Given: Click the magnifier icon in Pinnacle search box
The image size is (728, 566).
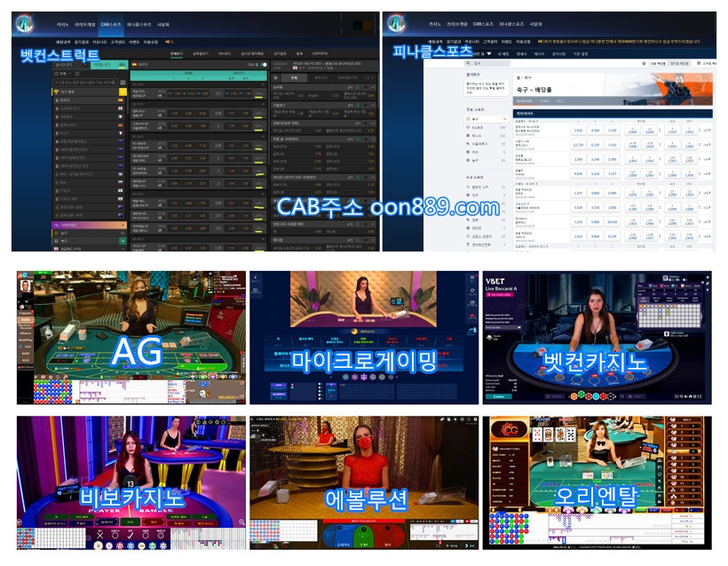Looking at the screenshot, I should click(468, 63).
